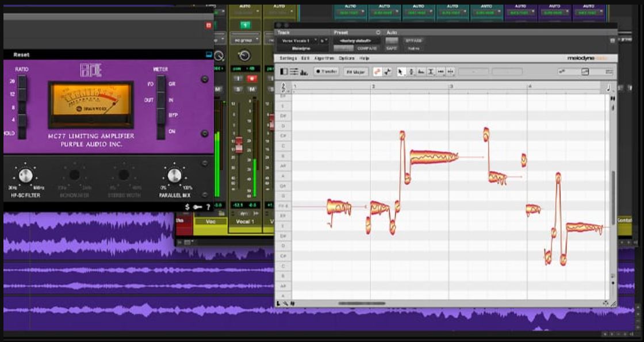Screen dimensions: 644x342
Task: Click the Vocal 1 track name
Action: coord(245,222)
